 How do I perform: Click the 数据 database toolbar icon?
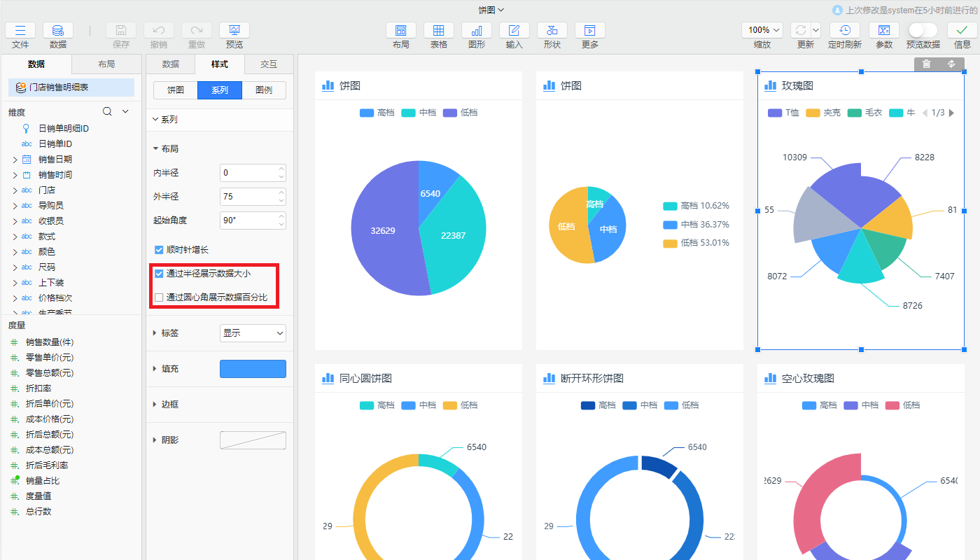(58, 30)
